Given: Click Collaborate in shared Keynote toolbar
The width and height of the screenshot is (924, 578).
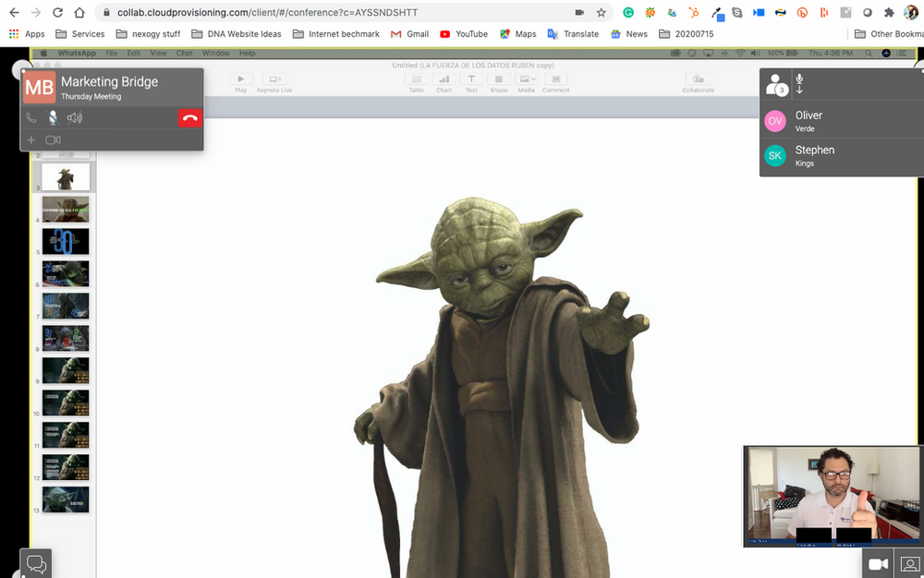Looking at the screenshot, I should 699,82.
